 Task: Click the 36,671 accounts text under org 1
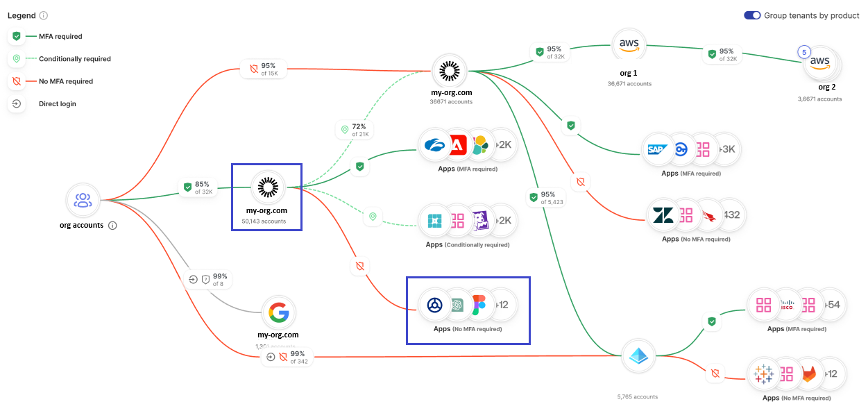[x=629, y=84]
